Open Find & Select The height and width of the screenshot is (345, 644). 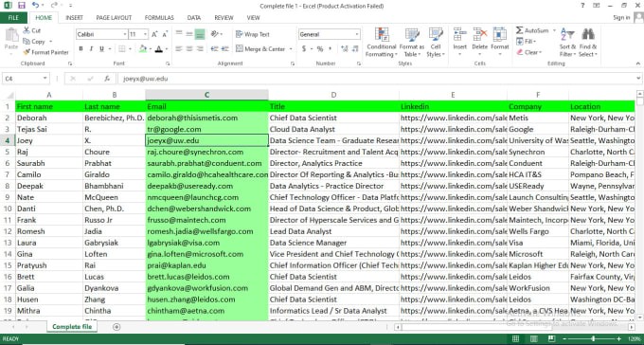coord(588,43)
